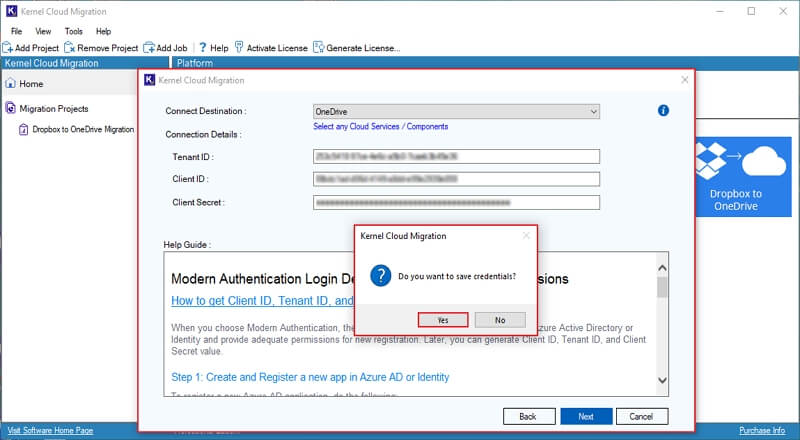
Task: Open the Connect Destination dropdown
Action: pos(456,111)
